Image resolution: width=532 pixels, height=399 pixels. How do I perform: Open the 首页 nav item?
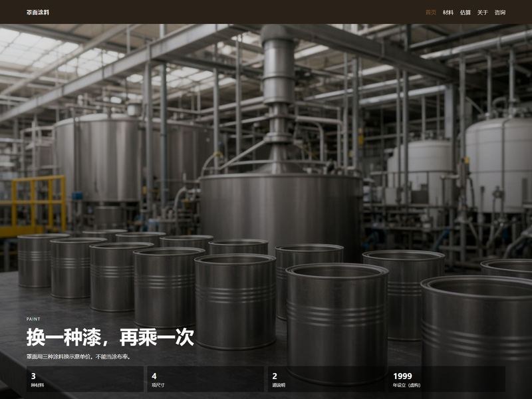(431, 12)
